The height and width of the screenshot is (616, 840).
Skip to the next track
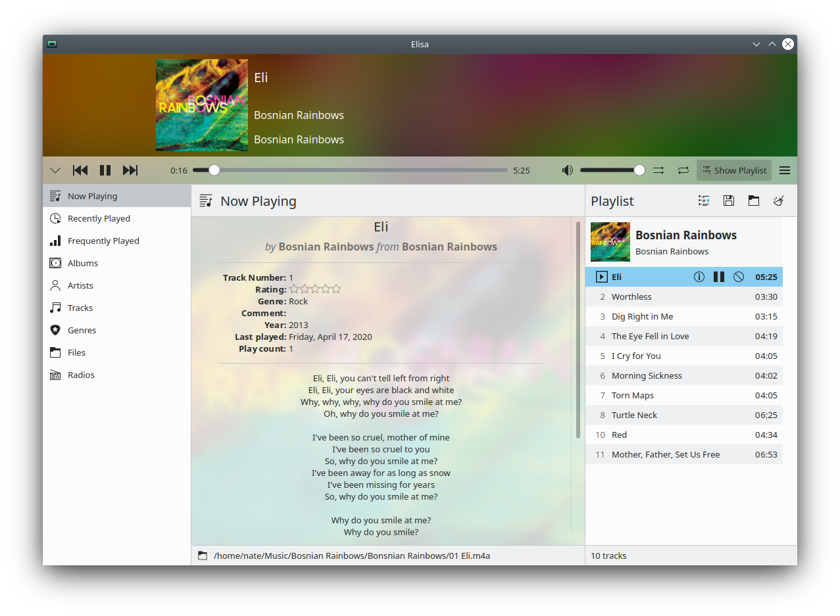[x=130, y=170]
